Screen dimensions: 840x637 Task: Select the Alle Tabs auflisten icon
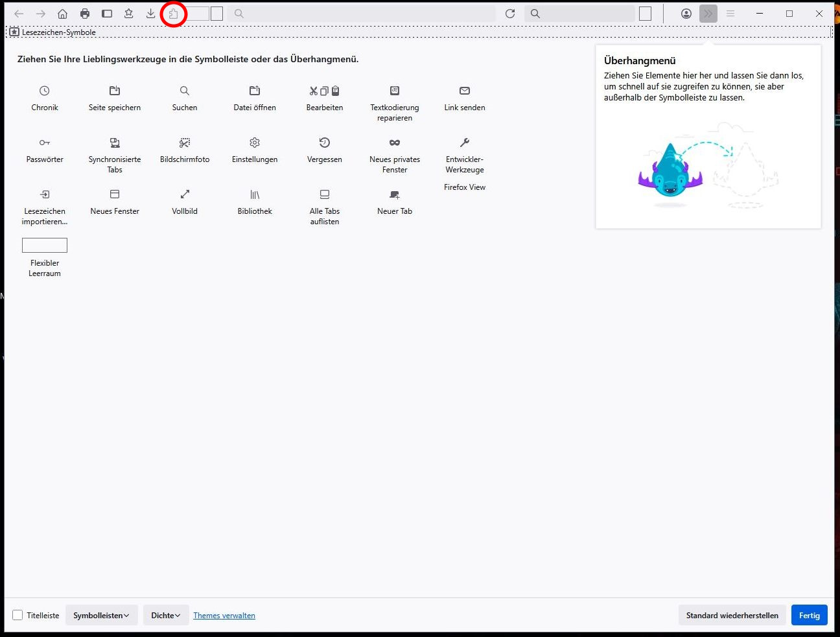click(325, 194)
